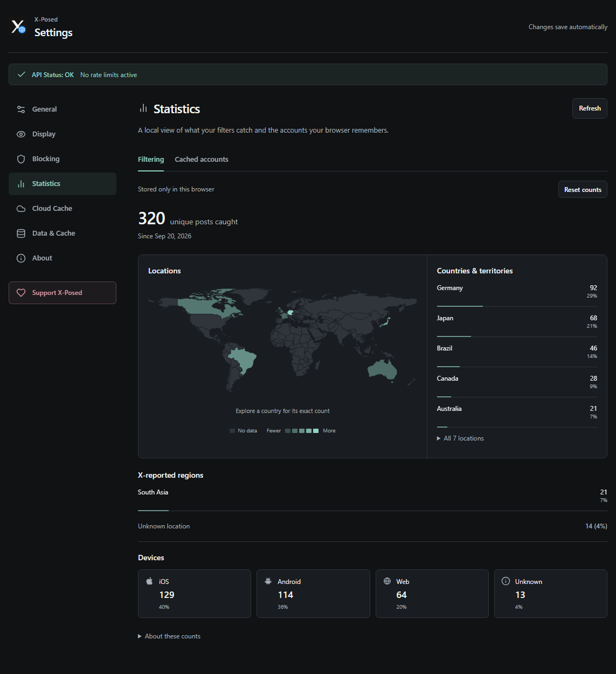This screenshot has height=674, width=616.
Task: Click the Blocking shield icon
Action: tap(21, 159)
